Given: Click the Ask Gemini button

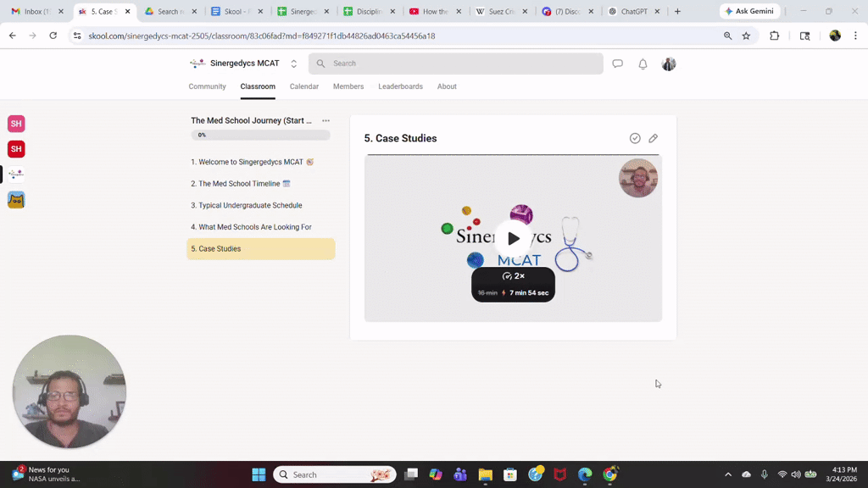Looking at the screenshot, I should point(749,11).
